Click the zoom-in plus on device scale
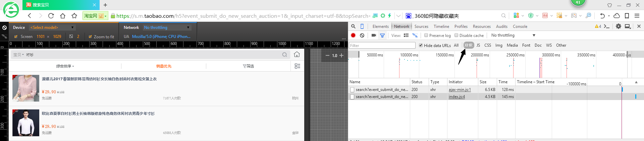The image size is (644, 141). tap(341, 55)
